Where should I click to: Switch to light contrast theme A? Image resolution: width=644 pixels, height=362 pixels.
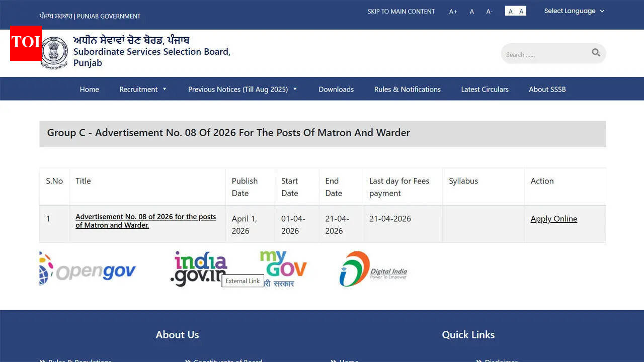coord(521,12)
